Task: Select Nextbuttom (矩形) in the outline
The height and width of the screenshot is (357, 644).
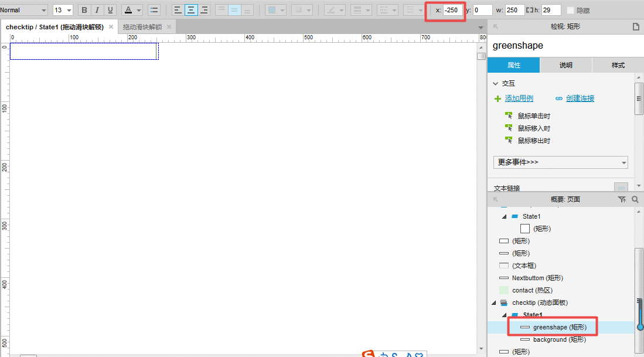Action: click(x=537, y=278)
